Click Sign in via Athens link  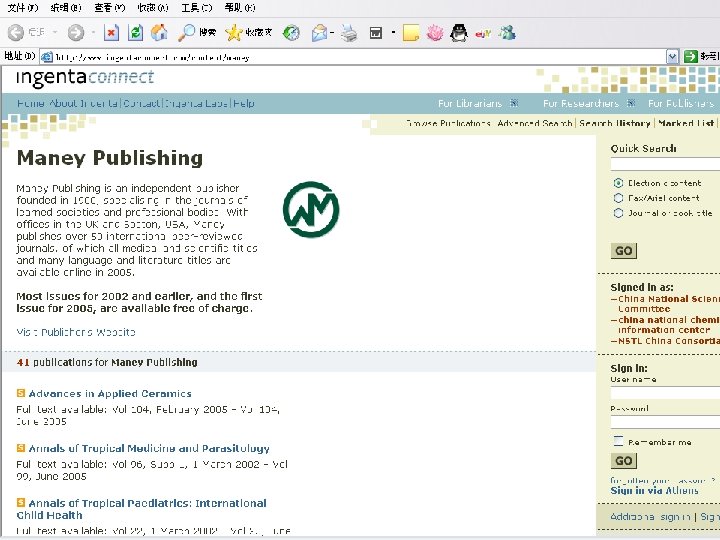point(654,490)
